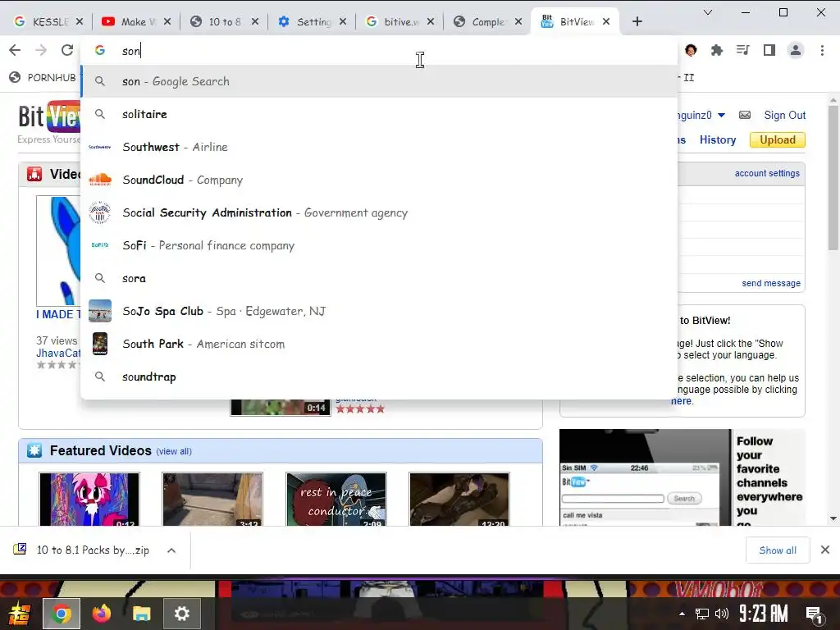Open the notification center icon
This screenshot has width=840, height=630.
click(x=815, y=614)
